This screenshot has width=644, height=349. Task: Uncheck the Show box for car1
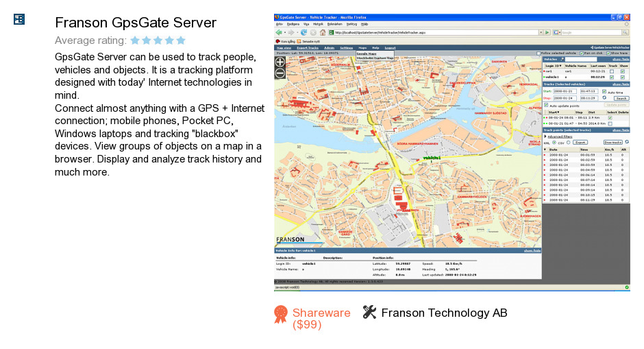tap(623, 71)
